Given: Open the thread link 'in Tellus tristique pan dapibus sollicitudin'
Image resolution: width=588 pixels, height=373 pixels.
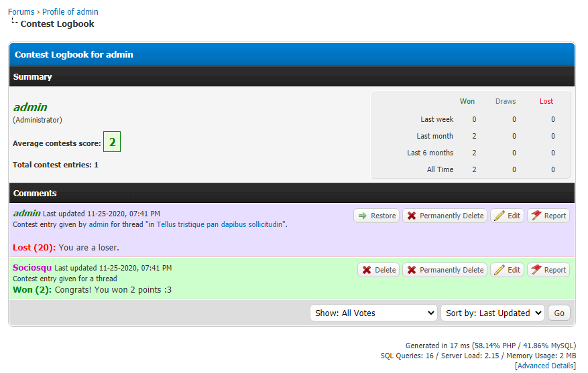Looking at the screenshot, I should [219, 225].
